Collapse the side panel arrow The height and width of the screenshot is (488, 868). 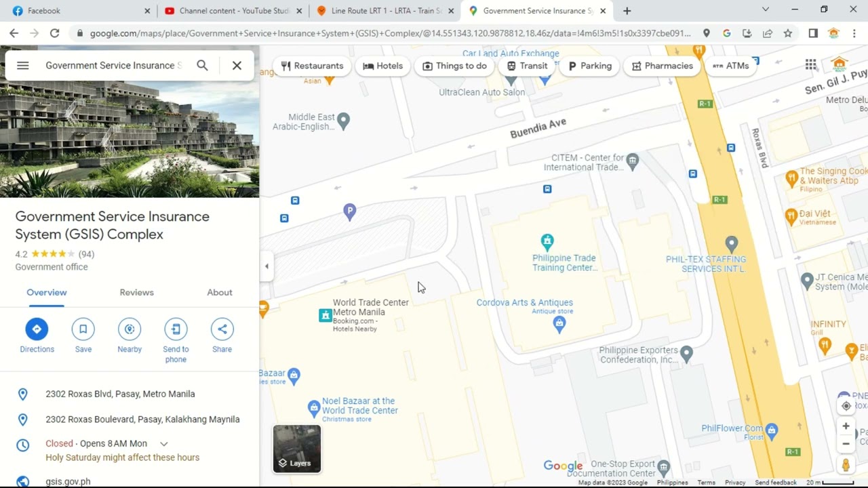point(267,266)
